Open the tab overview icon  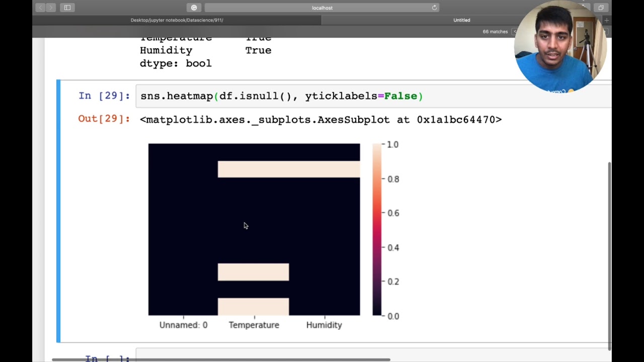click(x=601, y=8)
